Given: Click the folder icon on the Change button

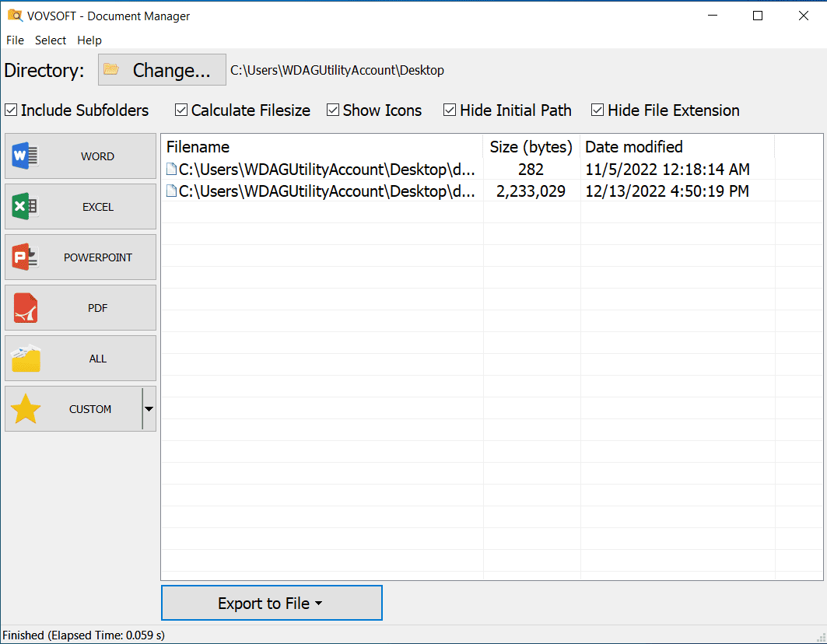Looking at the screenshot, I should pyautogui.click(x=110, y=69).
